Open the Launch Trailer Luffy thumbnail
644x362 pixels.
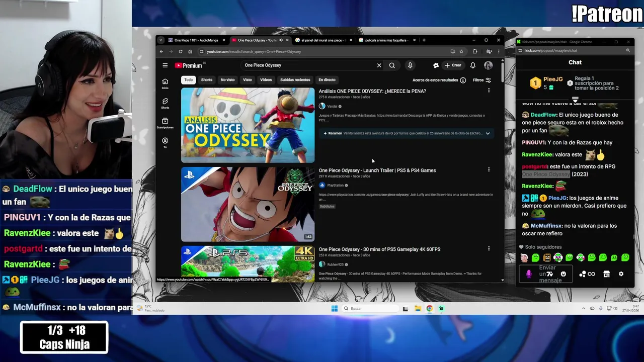coord(248,204)
